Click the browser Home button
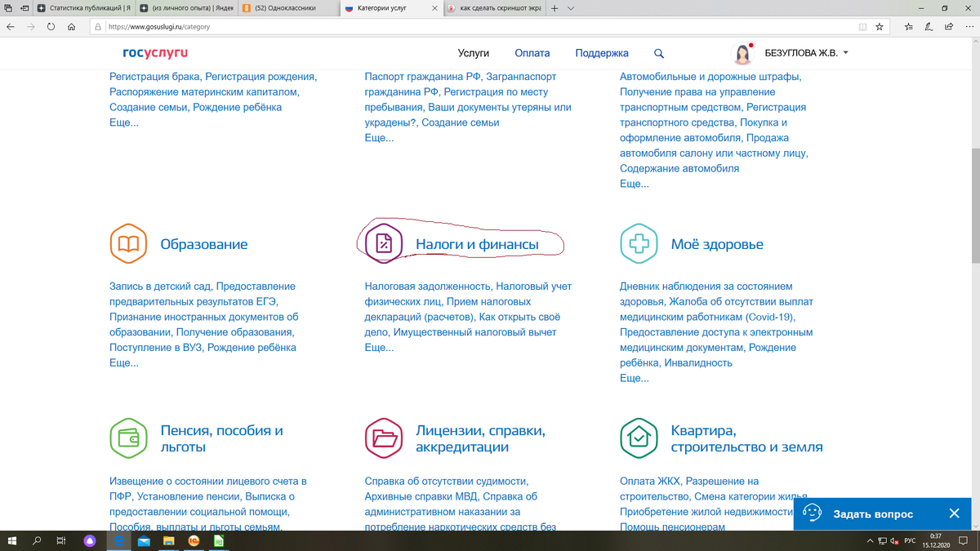The height and width of the screenshot is (551, 980). coord(72,26)
